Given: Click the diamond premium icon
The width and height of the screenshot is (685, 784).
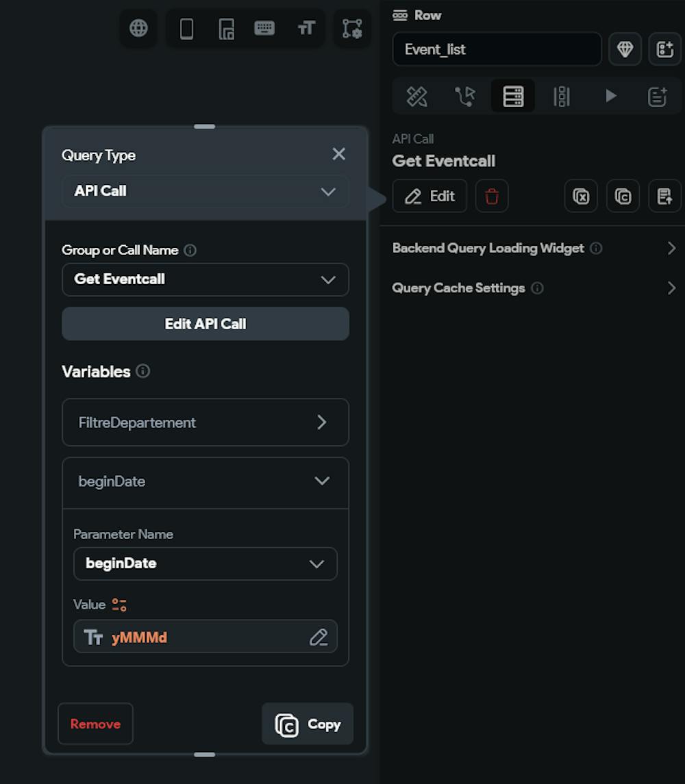Looking at the screenshot, I should tap(625, 49).
